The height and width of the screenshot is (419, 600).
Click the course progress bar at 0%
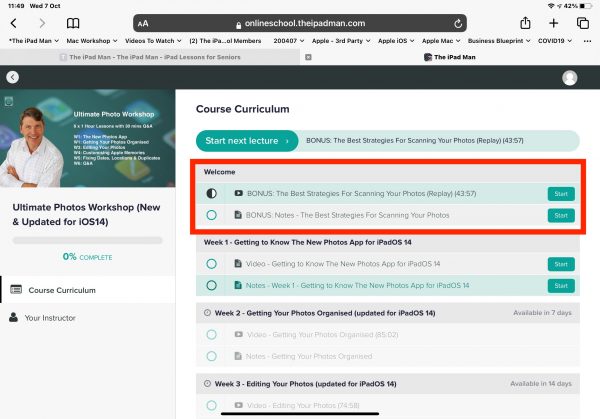click(87, 240)
